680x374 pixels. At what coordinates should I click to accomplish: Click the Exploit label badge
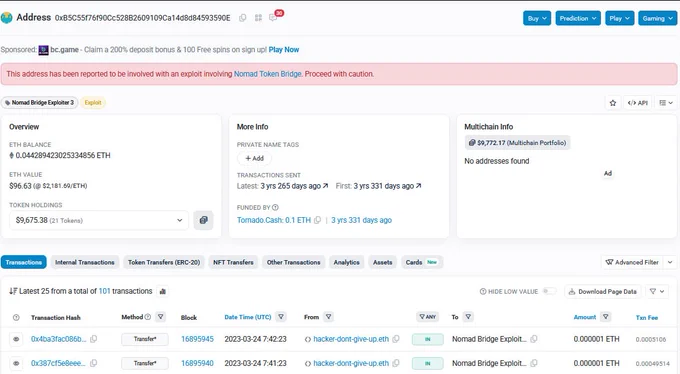[x=93, y=102]
